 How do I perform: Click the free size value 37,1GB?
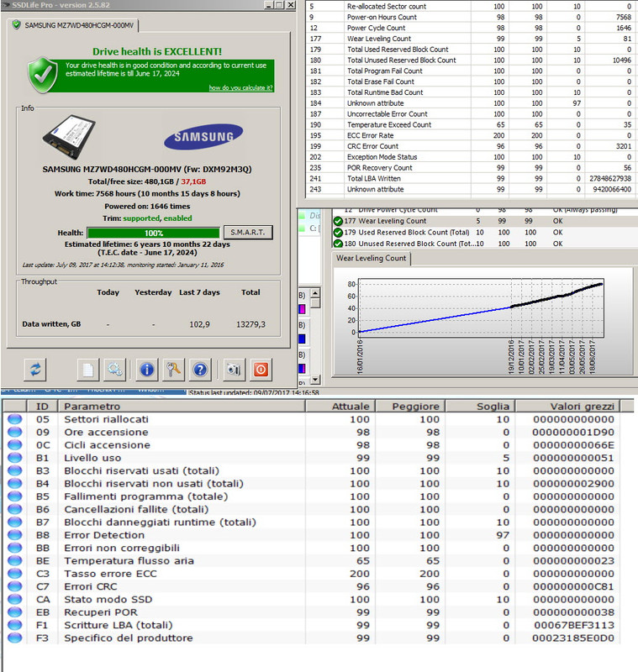pos(193,181)
